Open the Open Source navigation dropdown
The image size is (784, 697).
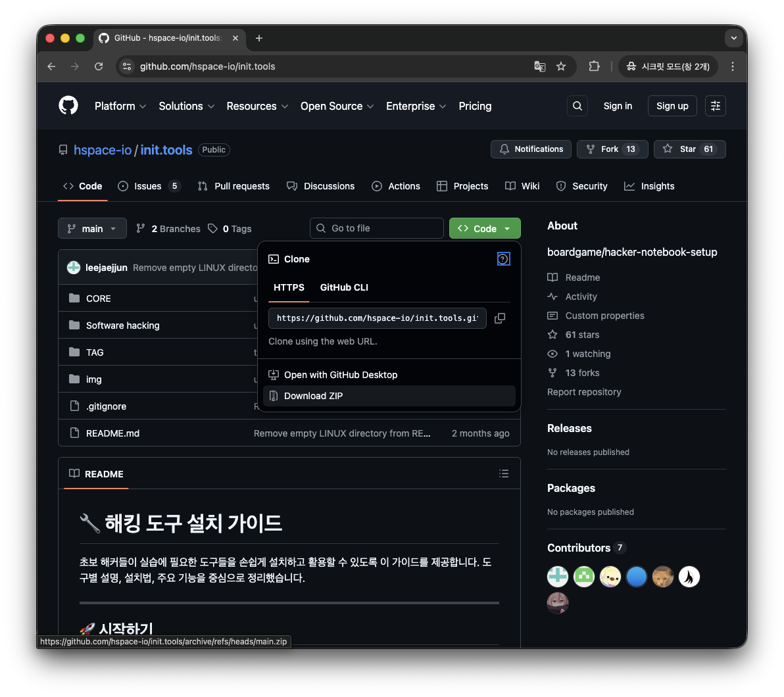337,106
